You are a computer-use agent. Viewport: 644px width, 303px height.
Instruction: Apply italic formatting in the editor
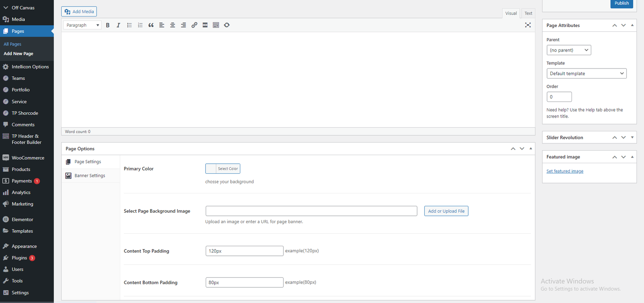118,25
